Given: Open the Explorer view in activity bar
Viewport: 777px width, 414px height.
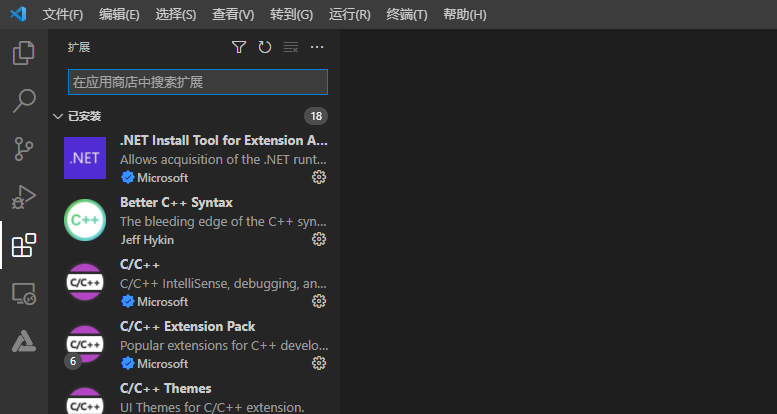Looking at the screenshot, I should (x=23, y=53).
